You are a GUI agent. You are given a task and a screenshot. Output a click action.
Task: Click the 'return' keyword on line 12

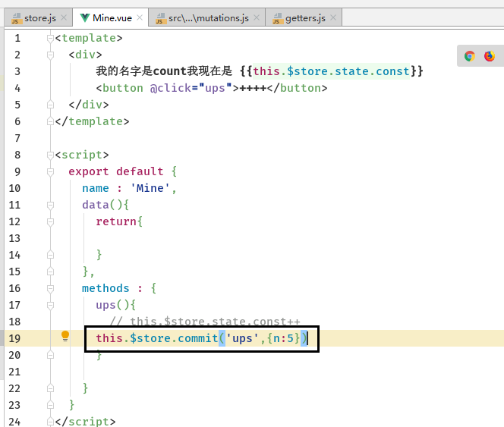tap(116, 221)
